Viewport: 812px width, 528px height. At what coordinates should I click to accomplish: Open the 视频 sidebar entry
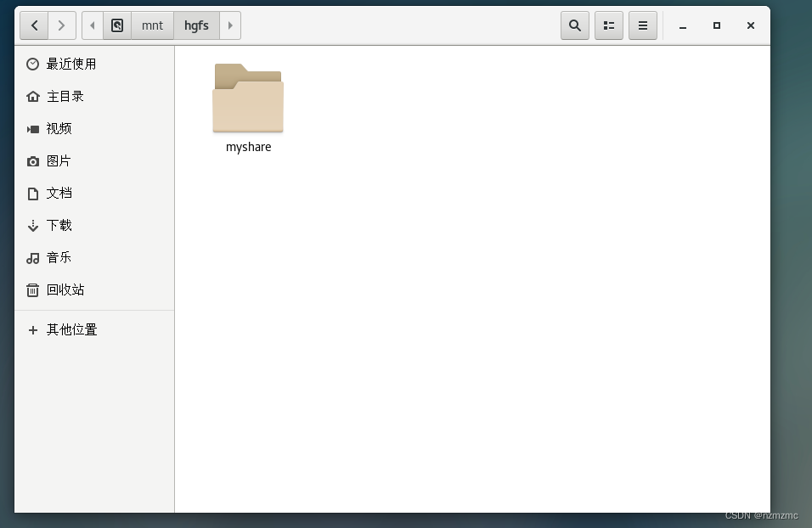click(94, 128)
